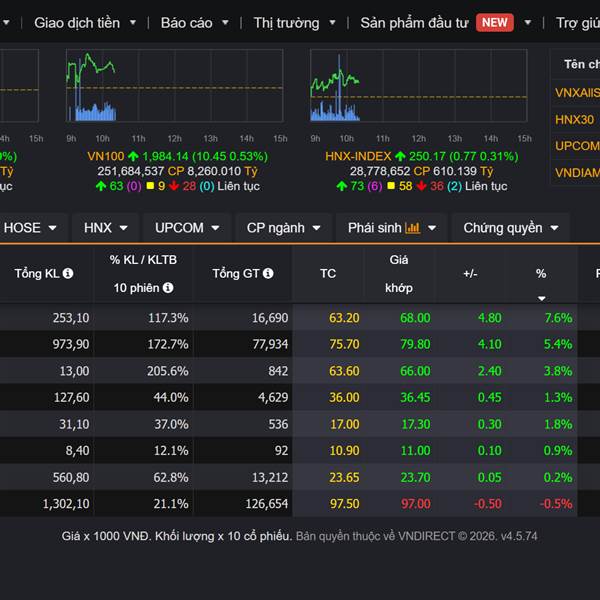The image size is (600, 600).
Task: Click the green up arrow beside HNX-INDEX
Action: (400, 157)
